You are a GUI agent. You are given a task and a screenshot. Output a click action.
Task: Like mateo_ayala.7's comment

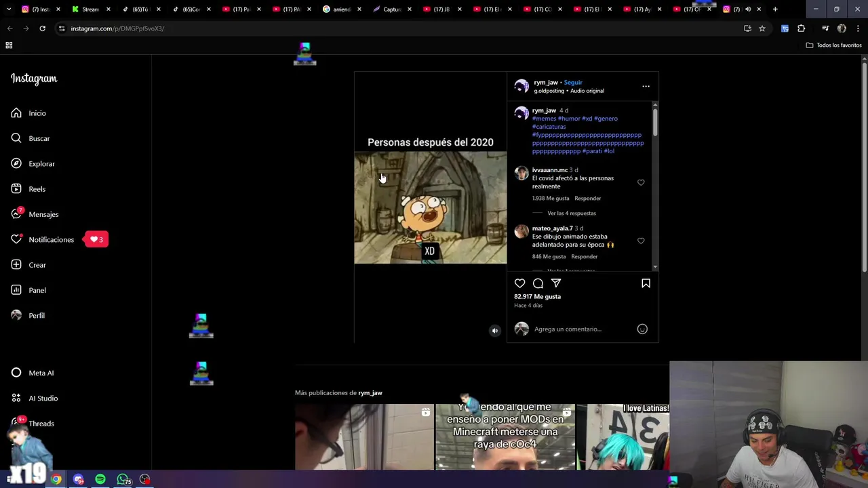[x=641, y=241]
